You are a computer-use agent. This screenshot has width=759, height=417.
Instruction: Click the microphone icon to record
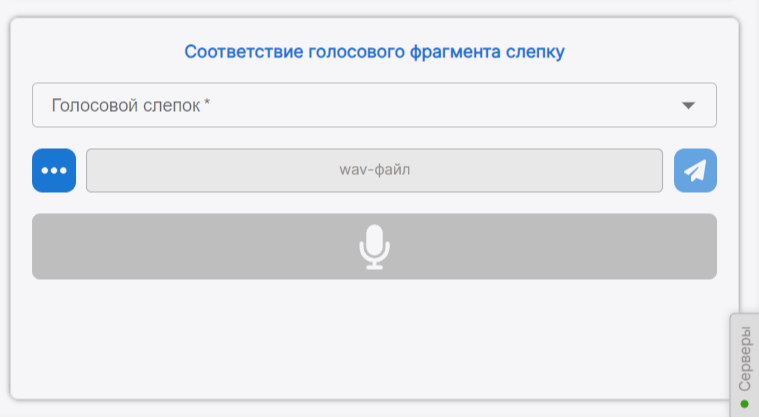[374, 246]
